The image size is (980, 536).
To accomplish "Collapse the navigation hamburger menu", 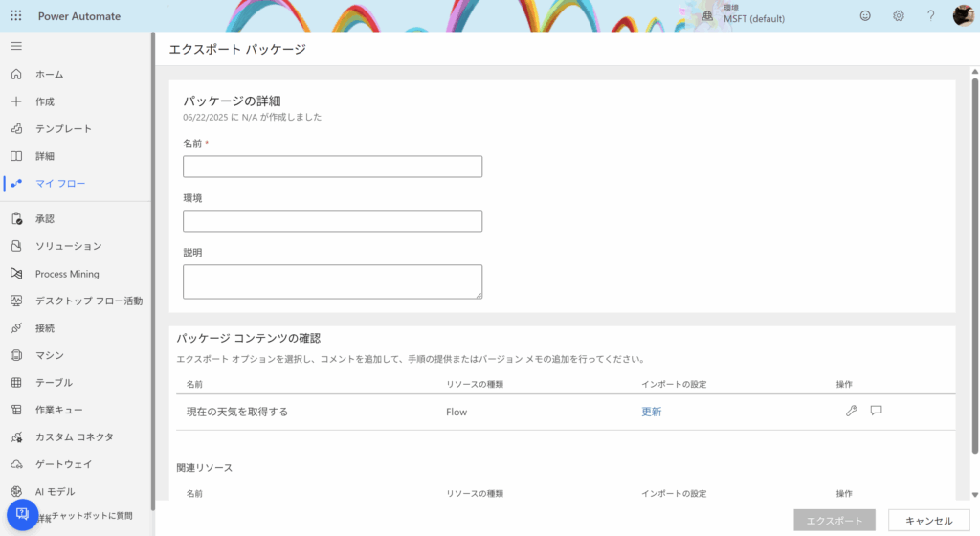I will (16, 46).
